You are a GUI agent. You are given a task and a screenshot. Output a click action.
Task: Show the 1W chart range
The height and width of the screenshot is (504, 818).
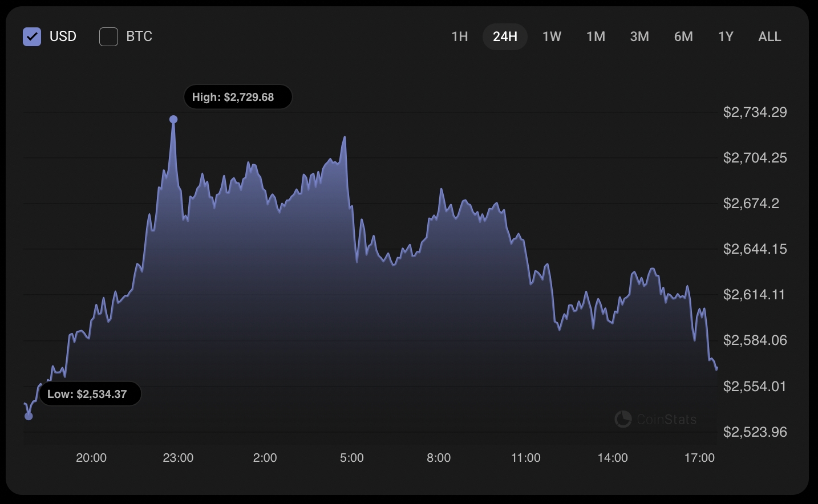coord(552,36)
